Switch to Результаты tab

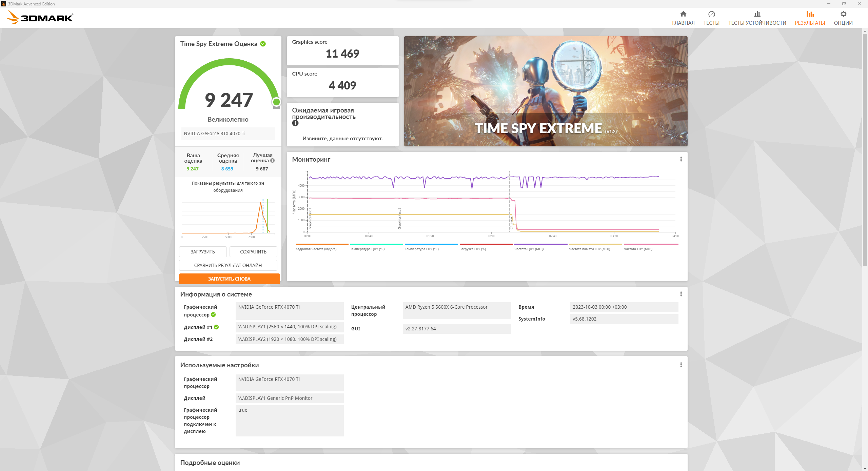[810, 18]
